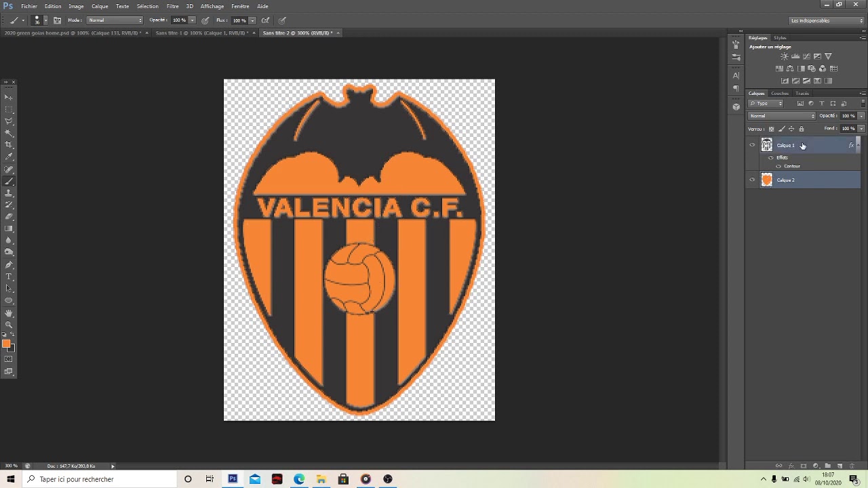Open layer Fond slider dropdown
Image resolution: width=868 pixels, height=488 pixels.
click(x=861, y=129)
